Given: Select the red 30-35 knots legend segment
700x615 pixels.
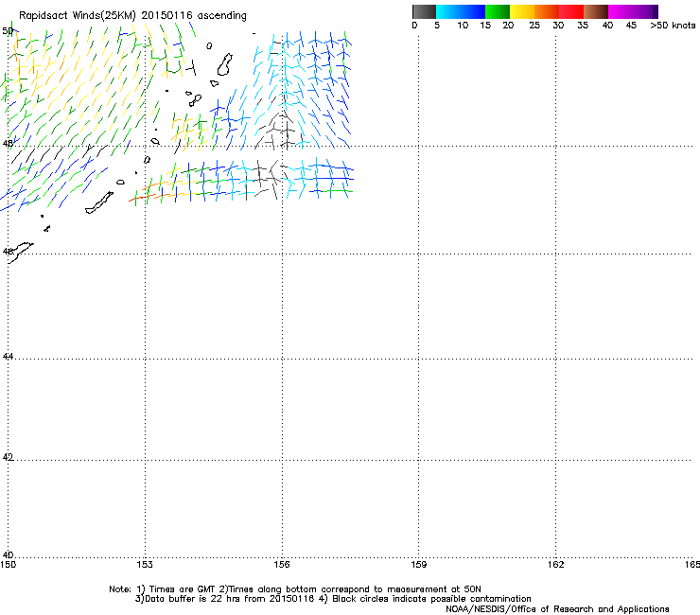Looking at the screenshot, I should click(571, 11).
